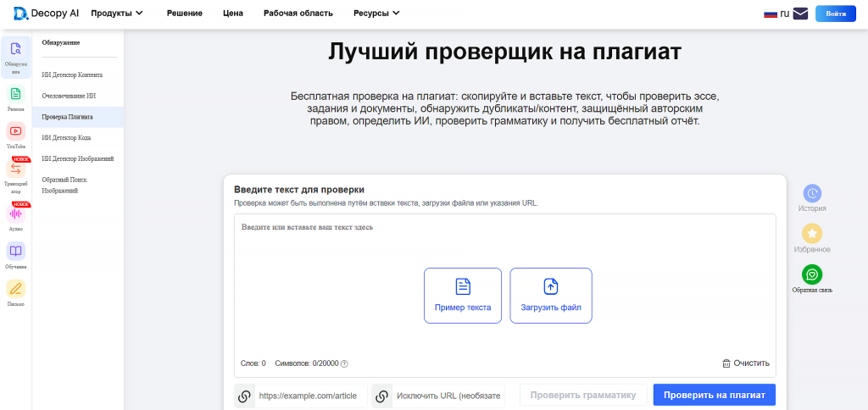
Task: Select Очеловечивание ИИ in the list
Action: point(78,96)
